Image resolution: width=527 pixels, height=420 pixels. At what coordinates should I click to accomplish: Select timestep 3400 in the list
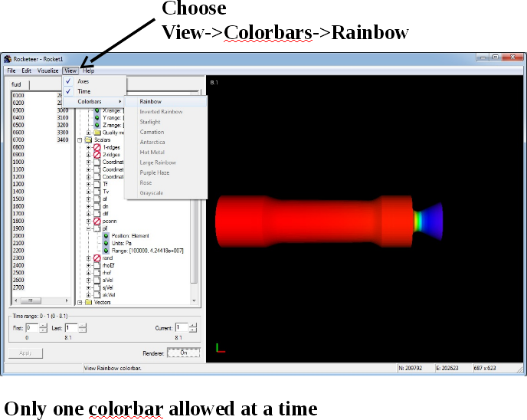coord(63,140)
